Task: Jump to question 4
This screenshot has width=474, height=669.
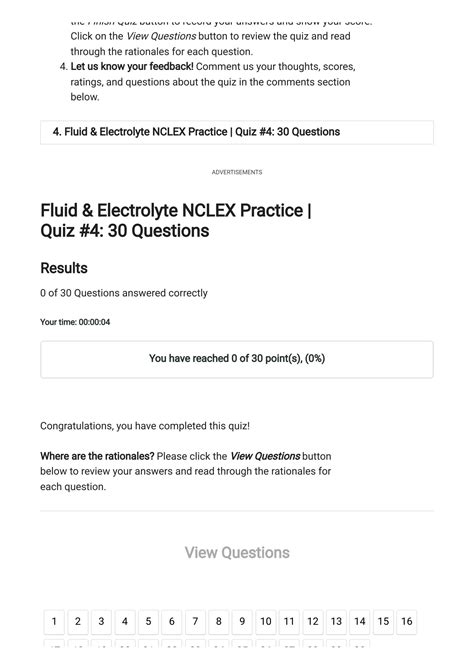Action: [x=125, y=621]
